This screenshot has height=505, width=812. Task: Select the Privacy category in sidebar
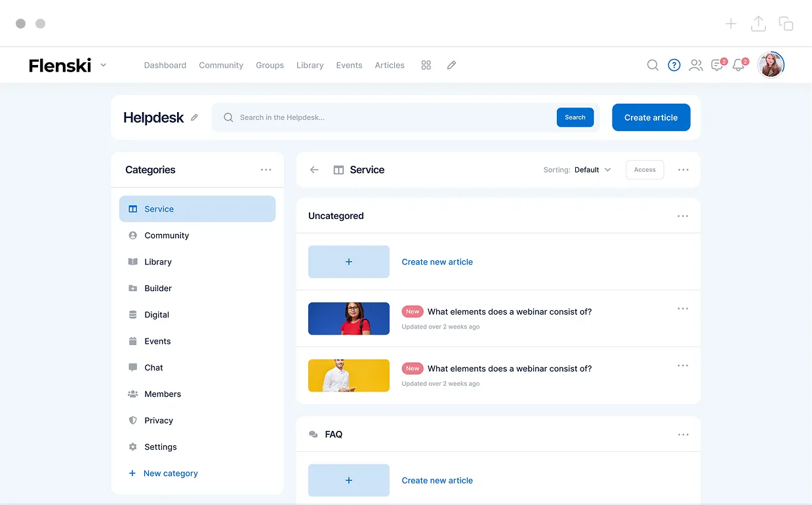click(x=159, y=420)
